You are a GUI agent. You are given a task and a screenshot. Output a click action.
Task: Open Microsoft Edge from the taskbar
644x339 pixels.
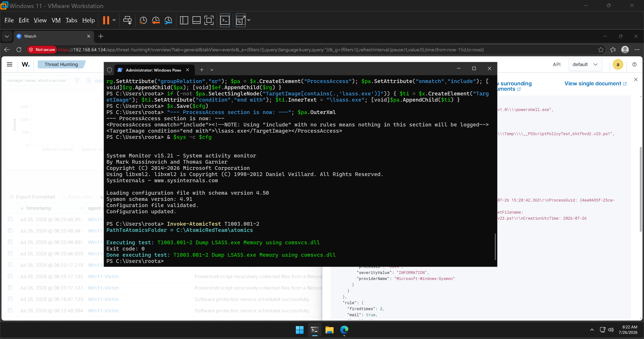click(x=344, y=330)
